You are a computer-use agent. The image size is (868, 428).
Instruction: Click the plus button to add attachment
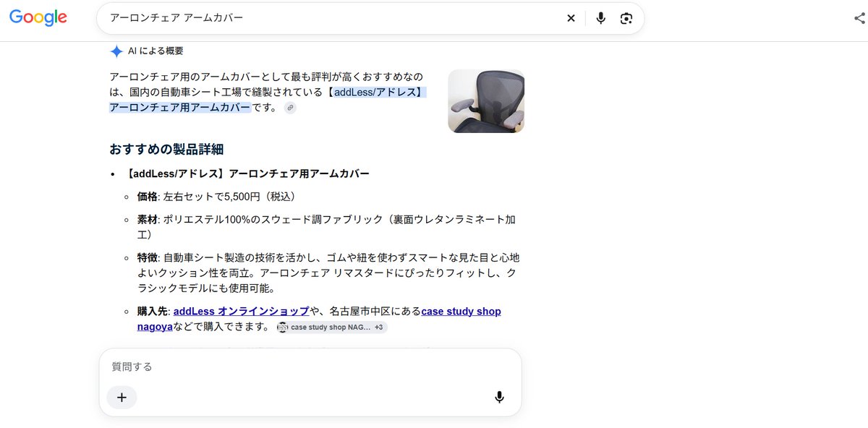coord(122,397)
